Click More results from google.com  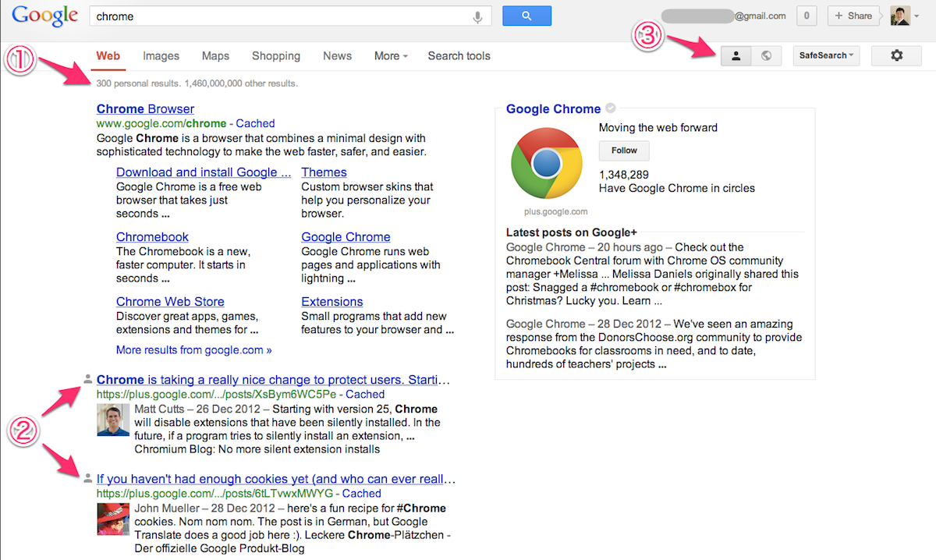194,350
